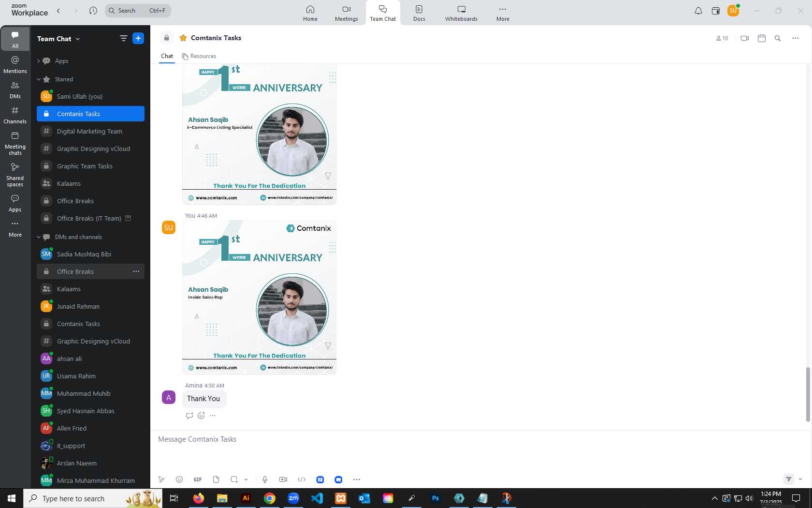
Task: Open Google Chrome from the taskbar
Action: (x=270, y=498)
